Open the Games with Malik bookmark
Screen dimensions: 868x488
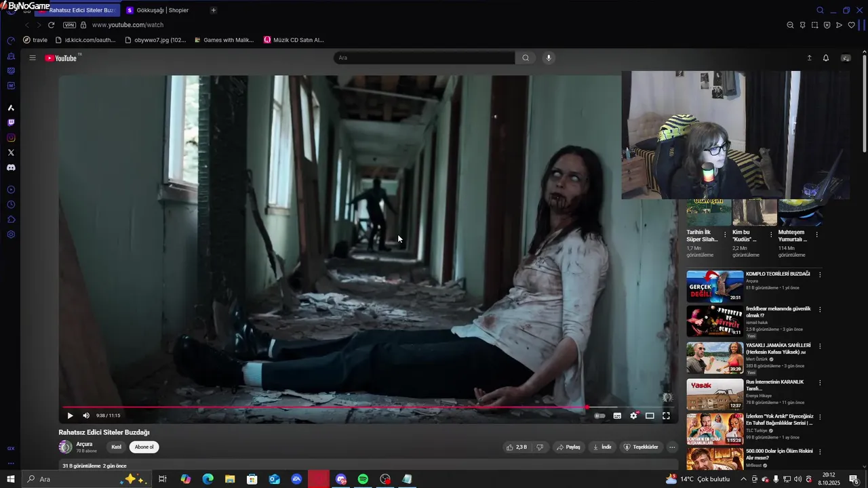[x=224, y=40]
